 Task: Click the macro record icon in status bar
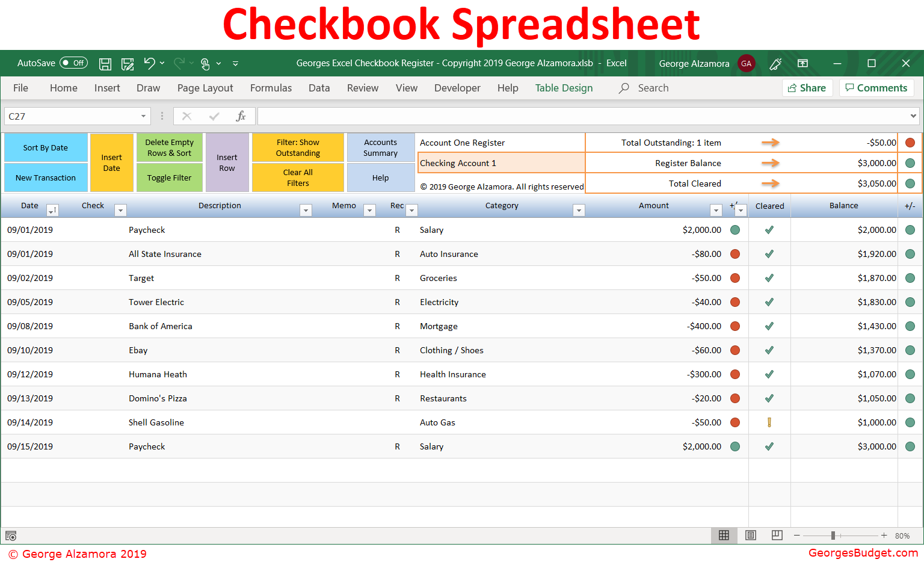coord(10,536)
